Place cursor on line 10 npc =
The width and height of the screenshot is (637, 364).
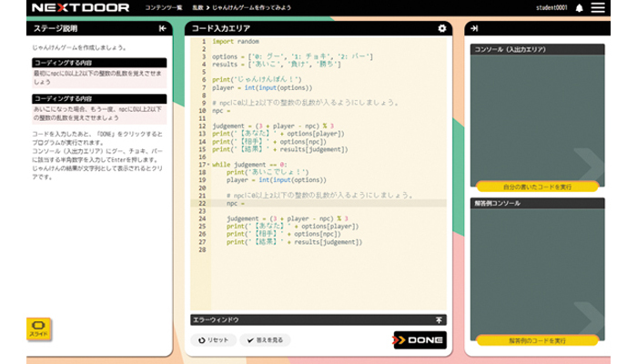221,110
